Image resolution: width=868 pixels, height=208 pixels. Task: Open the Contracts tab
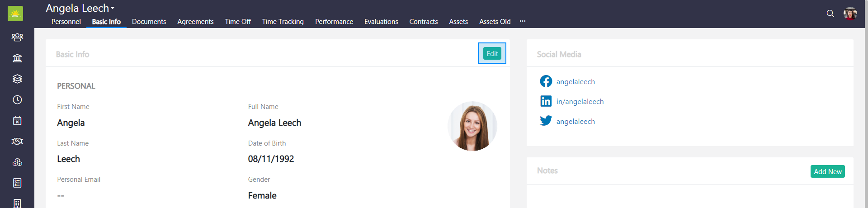coord(424,22)
